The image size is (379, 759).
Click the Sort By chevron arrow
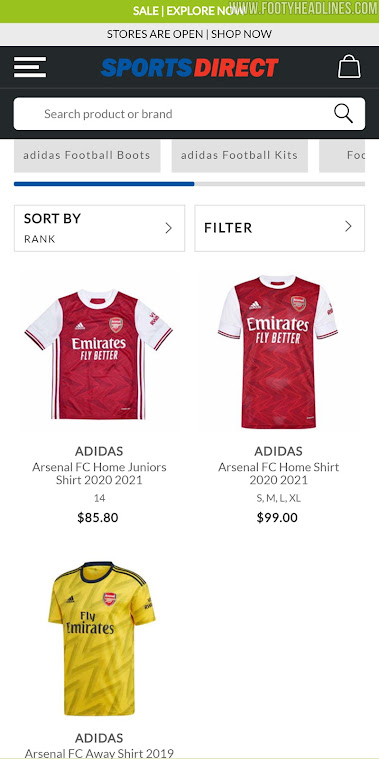(x=168, y=228)
